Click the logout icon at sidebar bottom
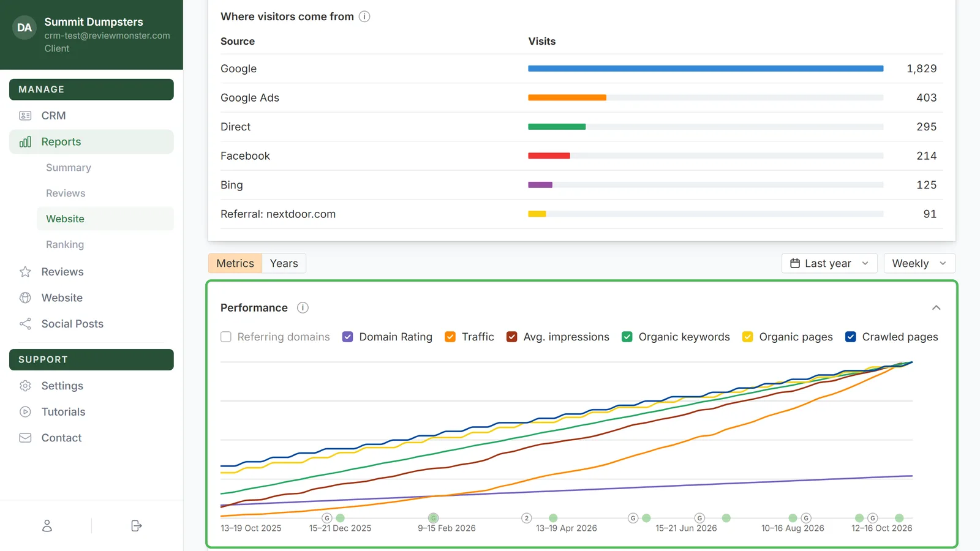980x551 pixels. [137, 526]
